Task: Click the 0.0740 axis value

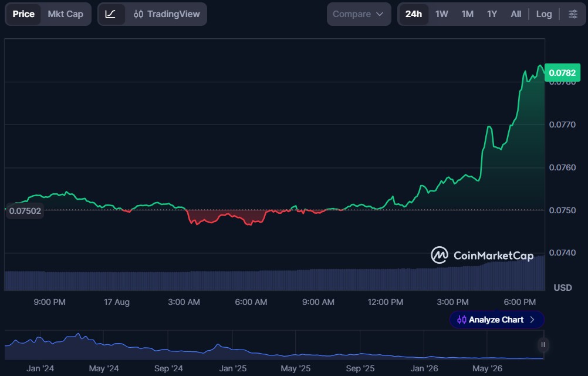Action: click(x=562, y=253)
